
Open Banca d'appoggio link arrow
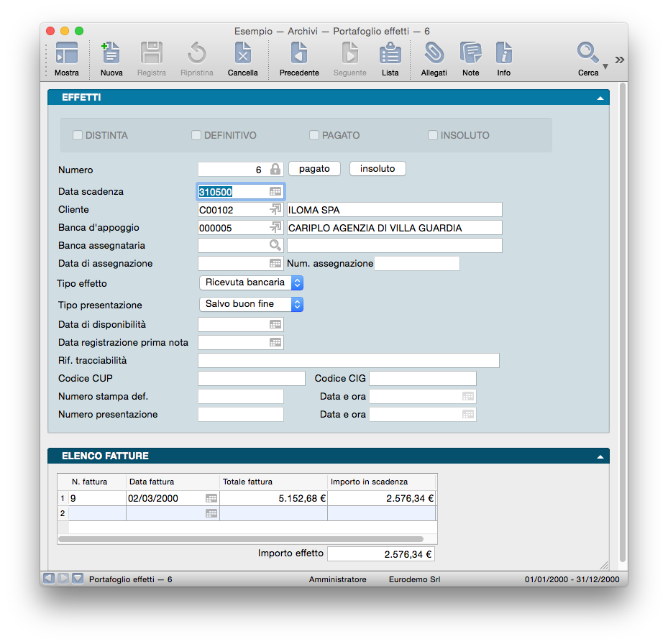(275, 227)
